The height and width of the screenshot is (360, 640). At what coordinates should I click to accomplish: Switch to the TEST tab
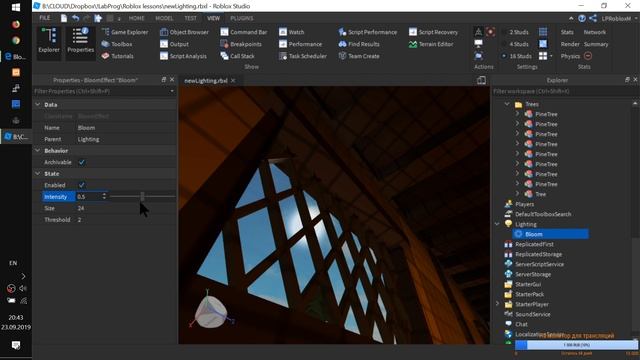190,18
